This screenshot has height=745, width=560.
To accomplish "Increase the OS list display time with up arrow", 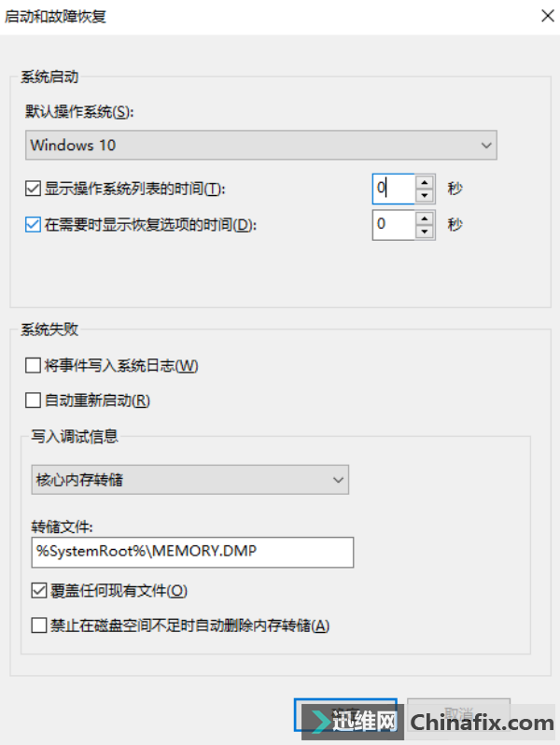I will point(425,182).
